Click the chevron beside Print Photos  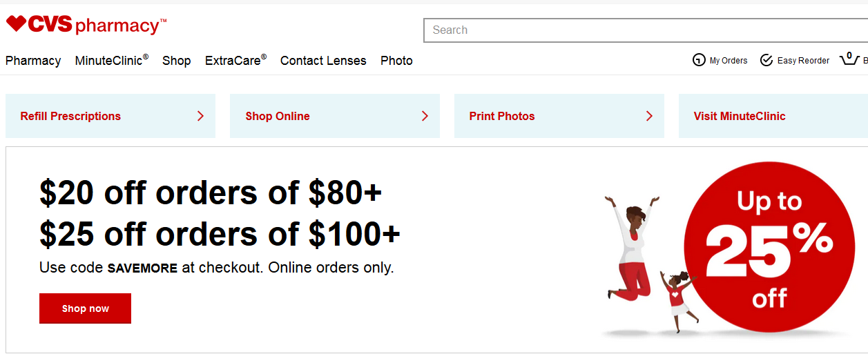649,116
